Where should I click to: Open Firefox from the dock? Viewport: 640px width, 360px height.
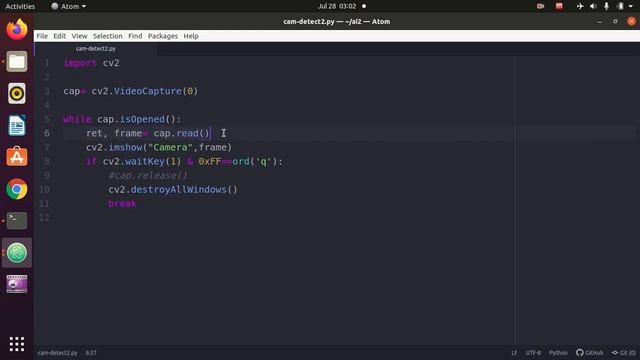(x=17, y=29)
